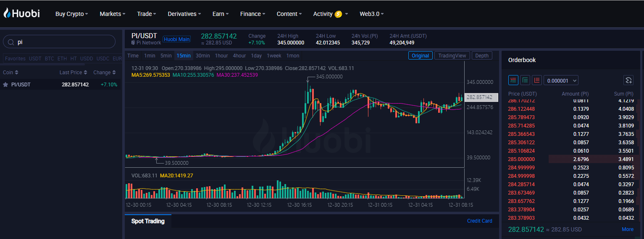Expand the Web3.0 menu
The image size is (644, 239).
[x=371, y=14]
